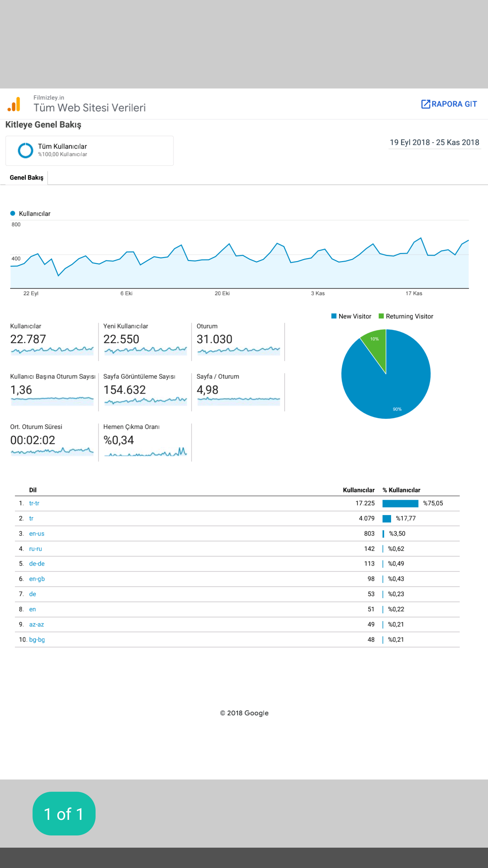Open the tr-tr language link
The width and height of the screenshot is (488, 868).
point(34,503)
